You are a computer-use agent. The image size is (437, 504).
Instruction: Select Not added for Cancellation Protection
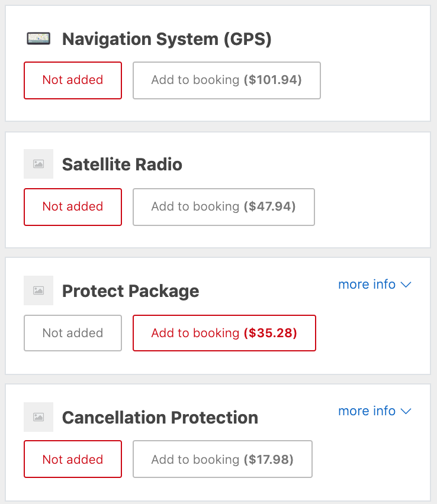[73, 459]
